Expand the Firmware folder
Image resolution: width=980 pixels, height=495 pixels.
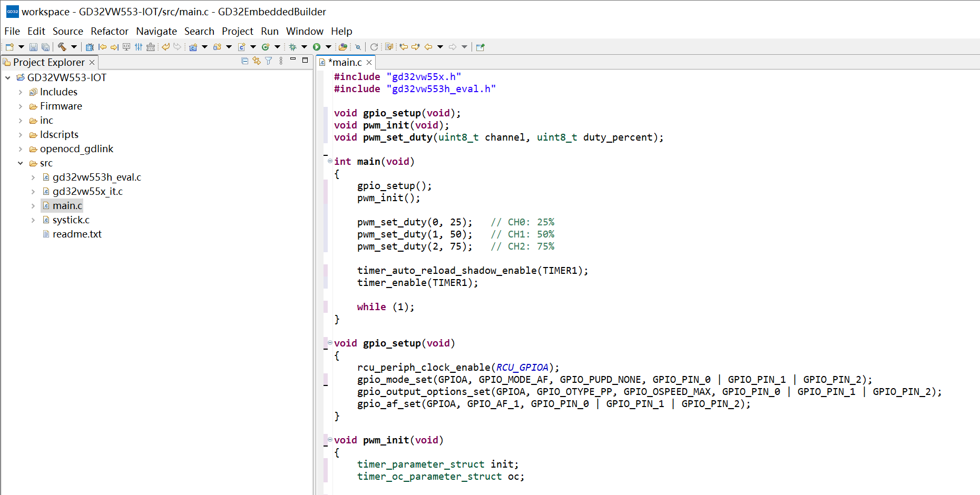[x=21, y=106]
